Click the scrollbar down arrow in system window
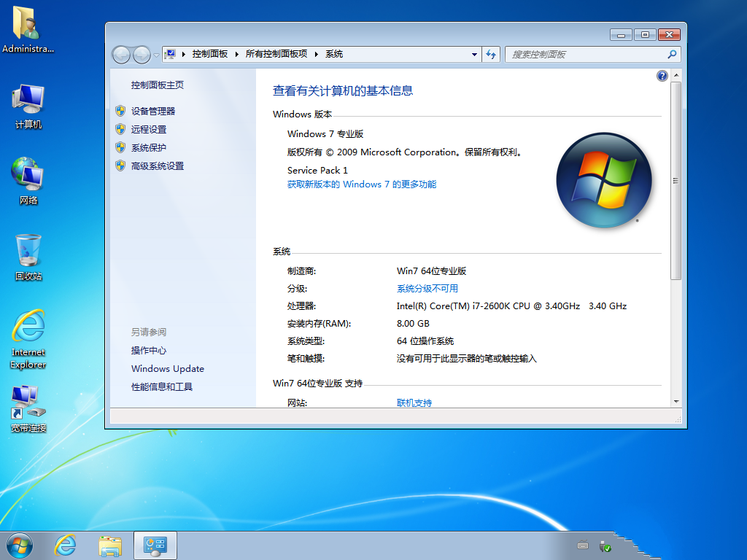Image resolution: width=747 pixels, height=560 pixels. (676, 401)
